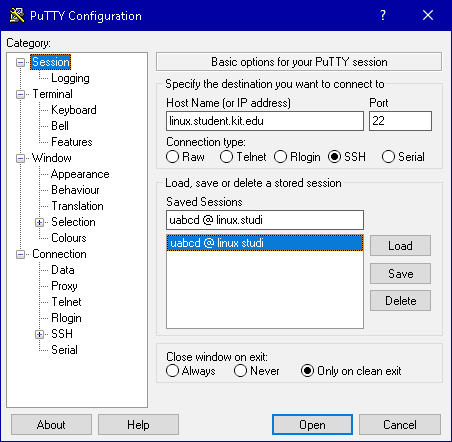Viewport: 452px width, 442px height.
Task: Expand the Selection tree node
Action: tap(39, 222)
